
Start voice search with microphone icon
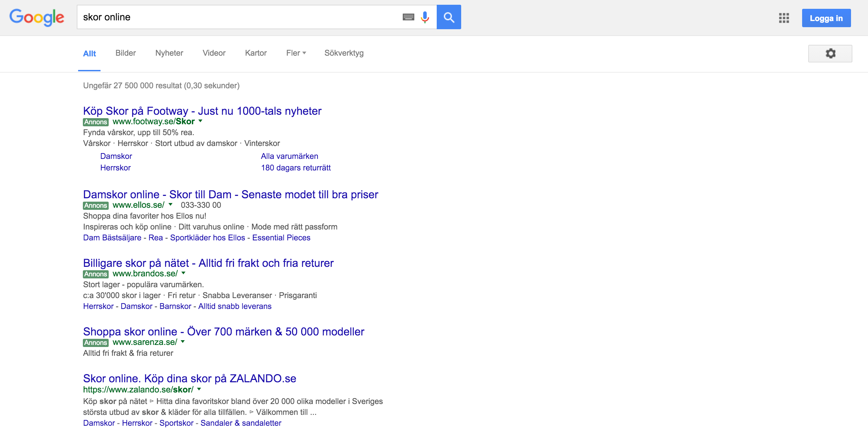point(425,17)
